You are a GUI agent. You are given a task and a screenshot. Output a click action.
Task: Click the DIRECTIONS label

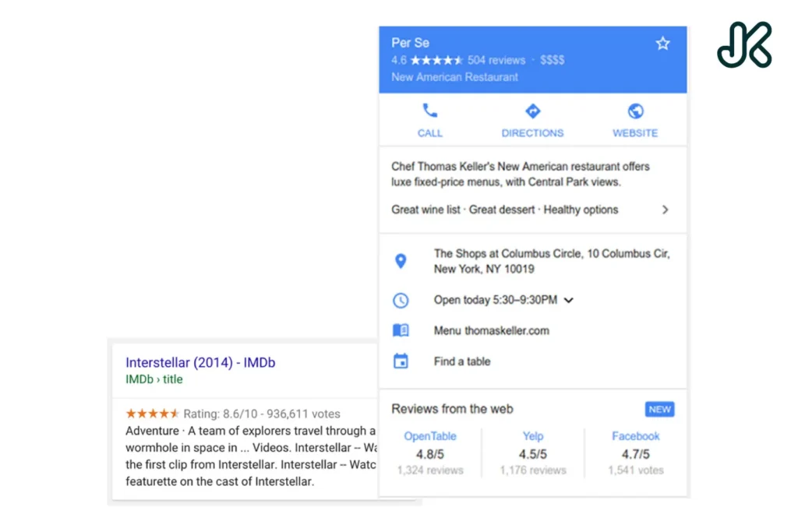click(532, 132)
